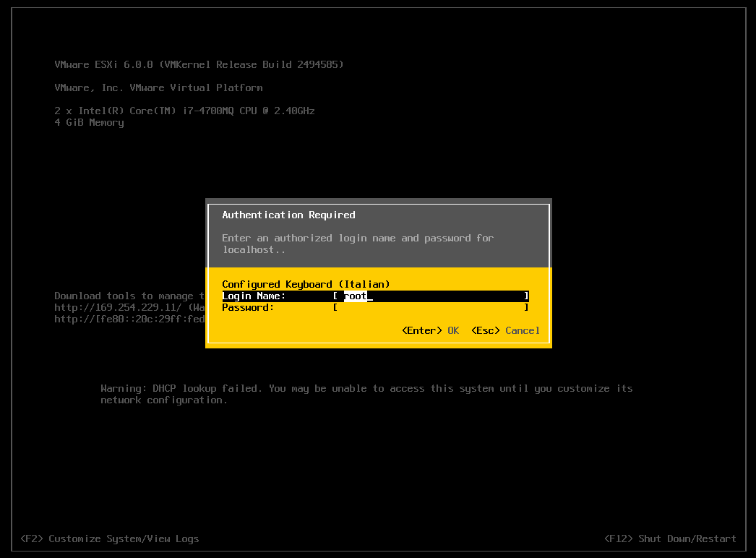This screenshot has height=558, width=756.
Task: Select F2 Customize System/View Logs
Action: click(109, 538)
